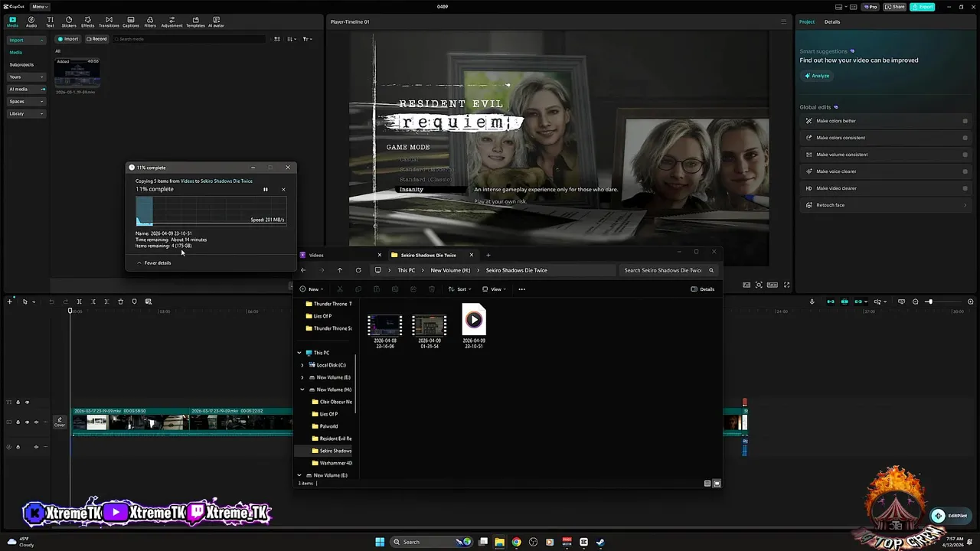Click the Record button in media panel
This screenshot has width=980, height=551.
pyautogui.click(x=96, y=39)
